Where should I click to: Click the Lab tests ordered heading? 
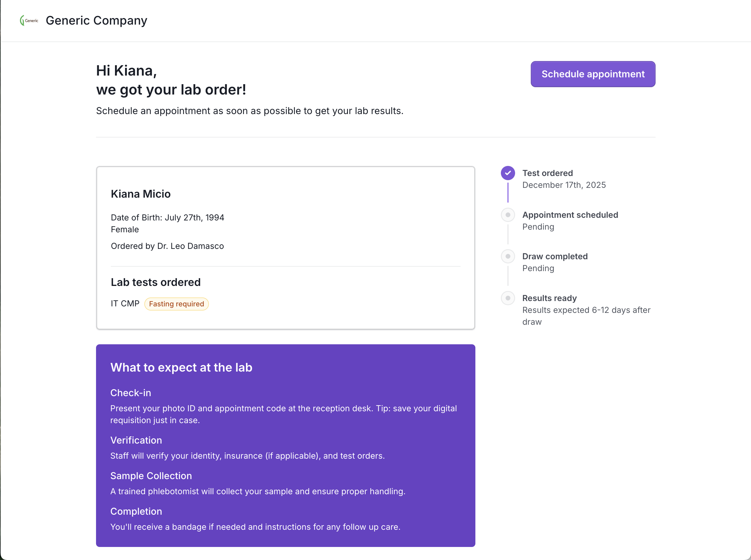[156, 282]
